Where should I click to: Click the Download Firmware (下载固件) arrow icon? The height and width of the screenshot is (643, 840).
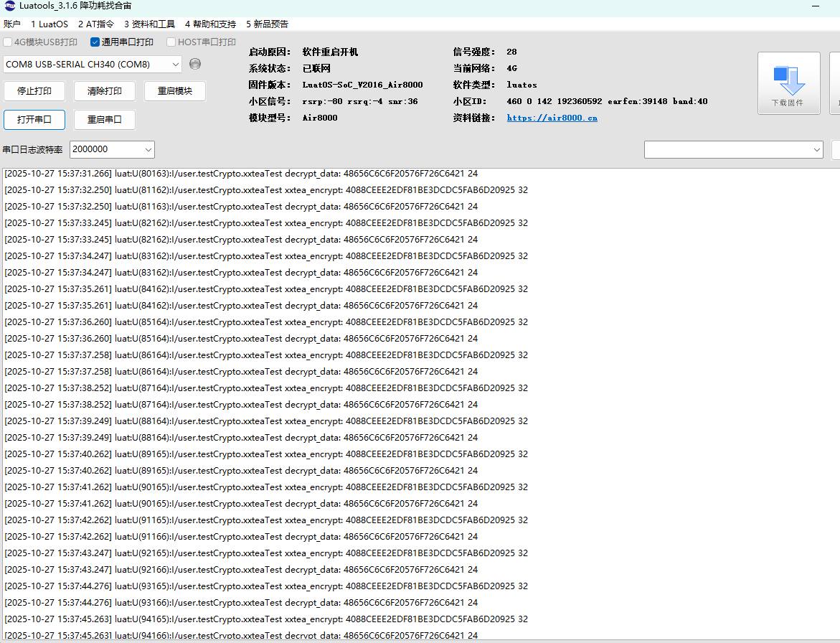click(789, 80)
